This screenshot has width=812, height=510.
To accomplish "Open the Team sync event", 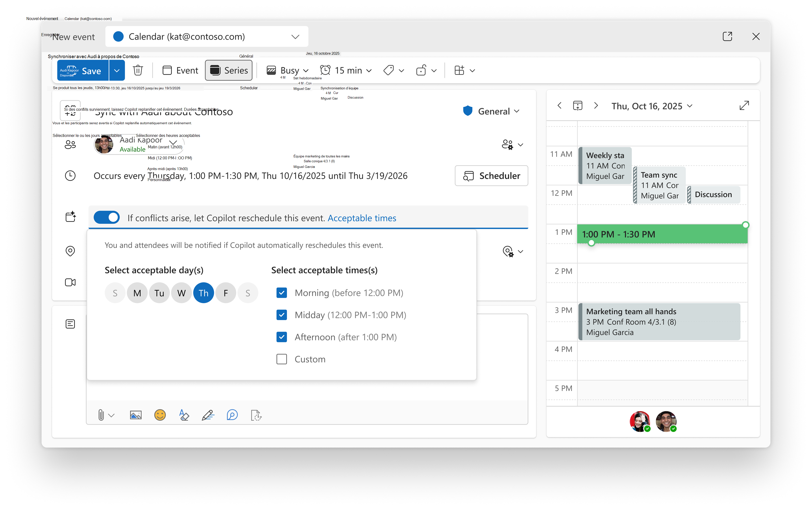I will [x=660, y=185].
